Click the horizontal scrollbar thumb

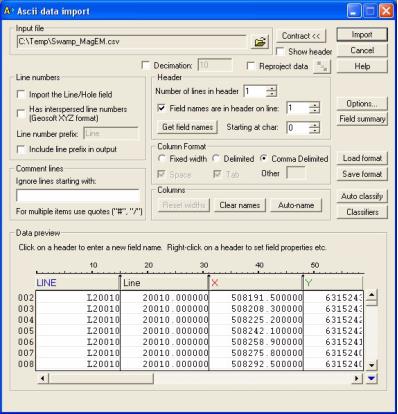(101, 378)
